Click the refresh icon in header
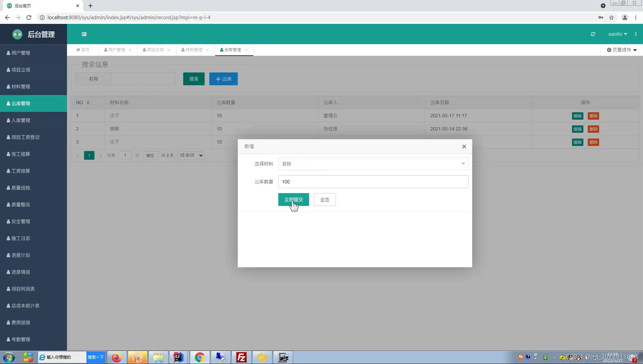643x364 pixels. coord(593,34)
